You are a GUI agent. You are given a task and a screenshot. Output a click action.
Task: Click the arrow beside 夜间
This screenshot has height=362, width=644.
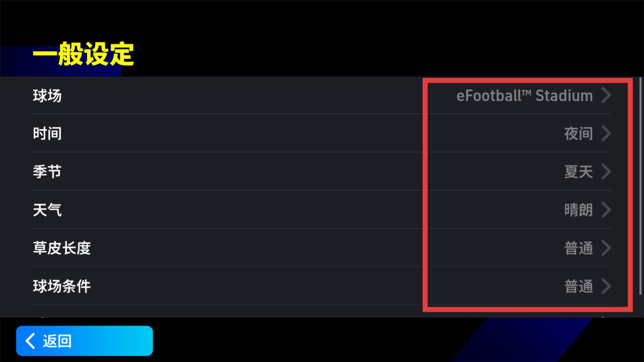click(606, 133)
